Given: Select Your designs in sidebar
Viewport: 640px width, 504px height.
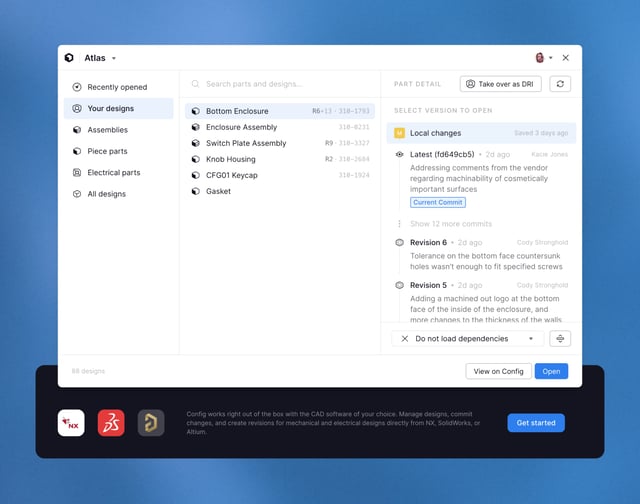Looking at the screenshot, I should [118, 109].
